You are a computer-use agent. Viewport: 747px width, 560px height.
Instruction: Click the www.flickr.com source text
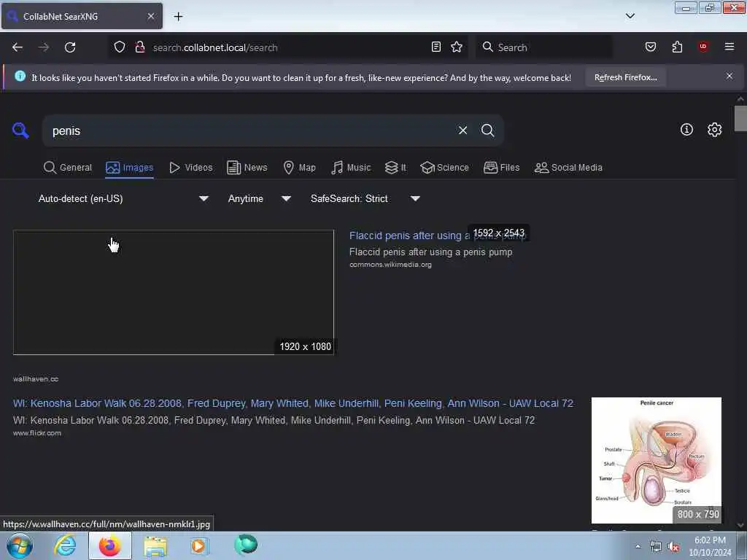coord(37,433)
